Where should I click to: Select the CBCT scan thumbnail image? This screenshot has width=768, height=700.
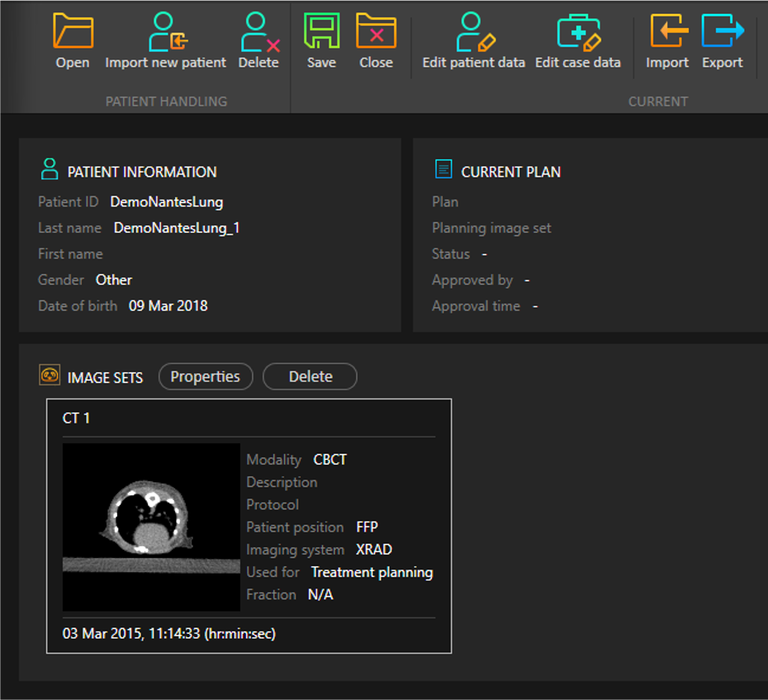click(x=151, y=527)
